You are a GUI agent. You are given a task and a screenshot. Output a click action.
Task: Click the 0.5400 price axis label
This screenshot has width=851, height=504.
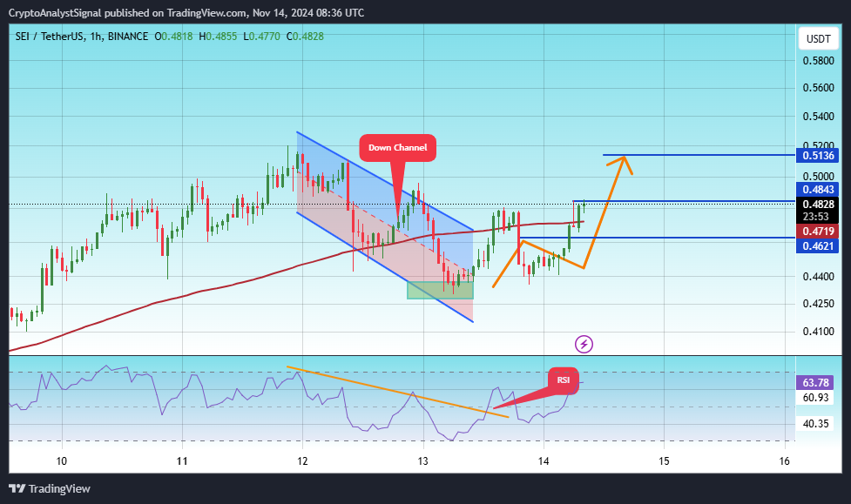point(819,117)
